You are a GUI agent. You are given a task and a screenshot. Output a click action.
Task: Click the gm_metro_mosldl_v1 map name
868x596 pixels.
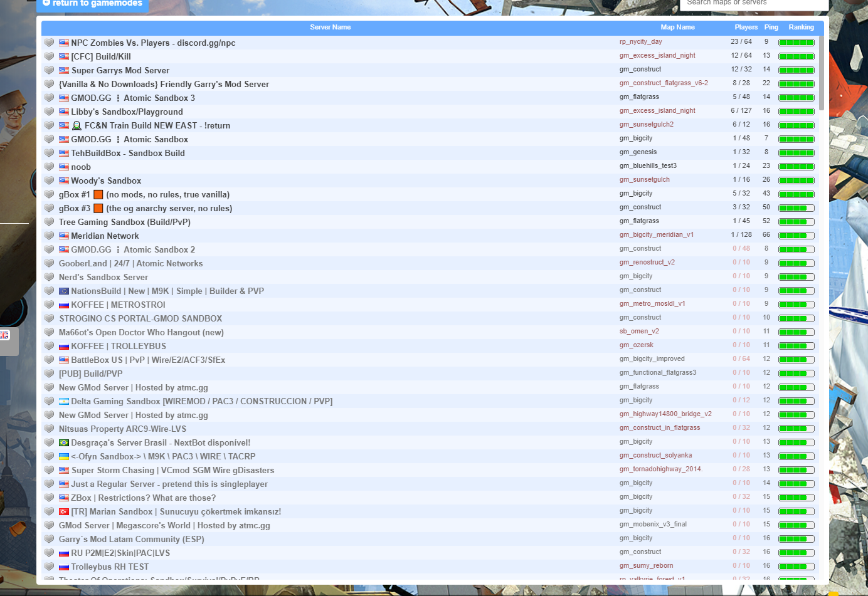(x=652, y=304)
